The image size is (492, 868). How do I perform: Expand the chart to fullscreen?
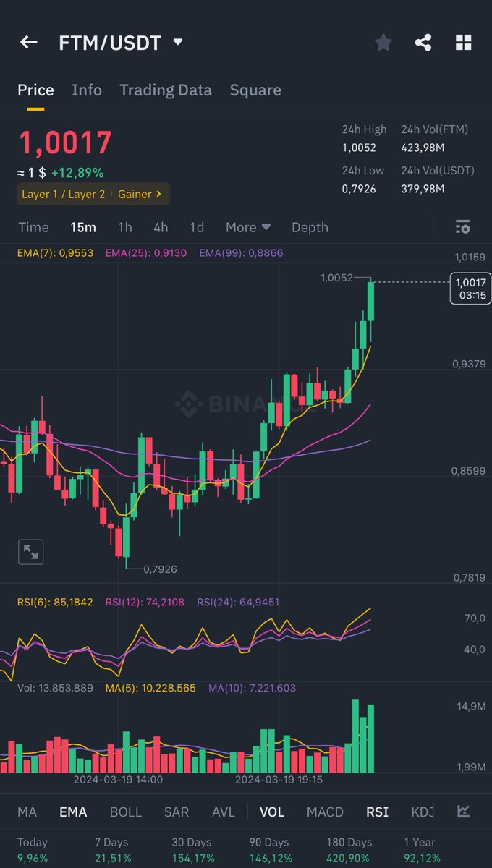(x=31, y=552)
